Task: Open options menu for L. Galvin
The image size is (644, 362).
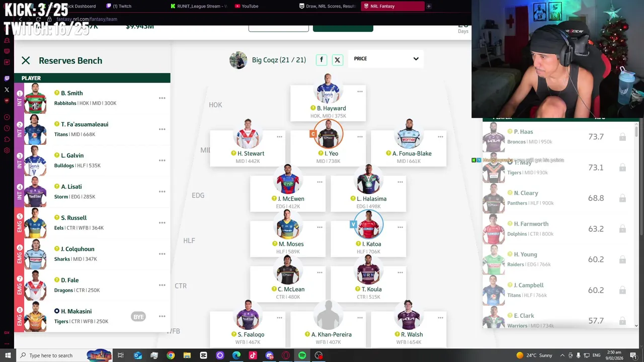Action: [162, 160]
